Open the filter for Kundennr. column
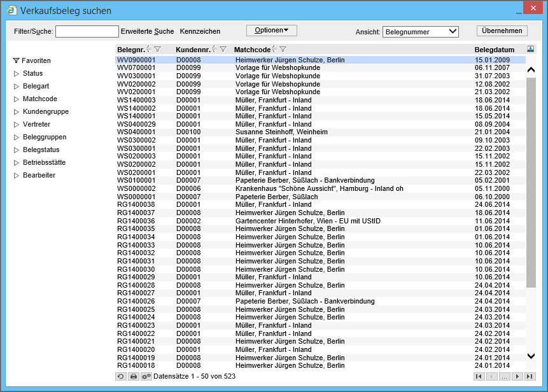 [x=223, y=49]
